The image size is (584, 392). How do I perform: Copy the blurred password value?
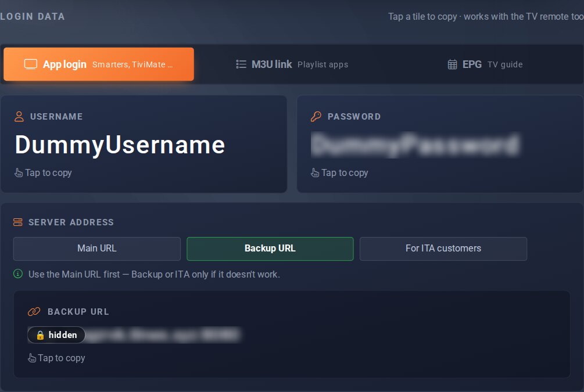click(x=415, y=145)
